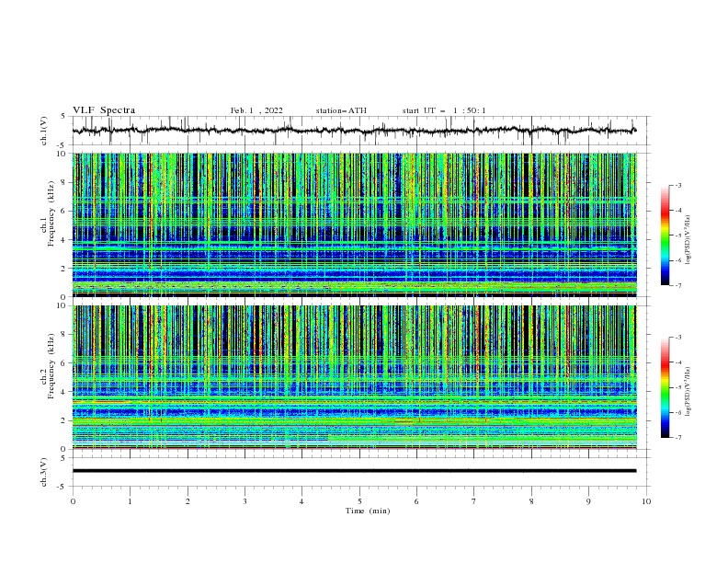Click time axis tick label "1"

130,501
